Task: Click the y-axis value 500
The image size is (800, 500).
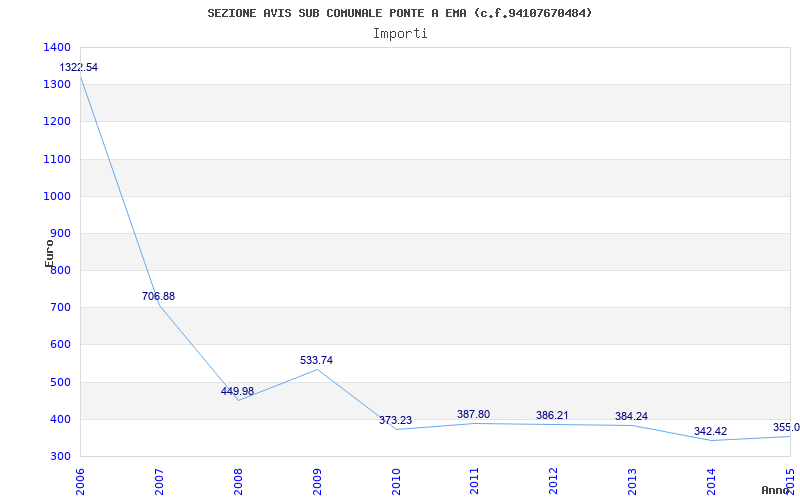Action: [60, 382]
